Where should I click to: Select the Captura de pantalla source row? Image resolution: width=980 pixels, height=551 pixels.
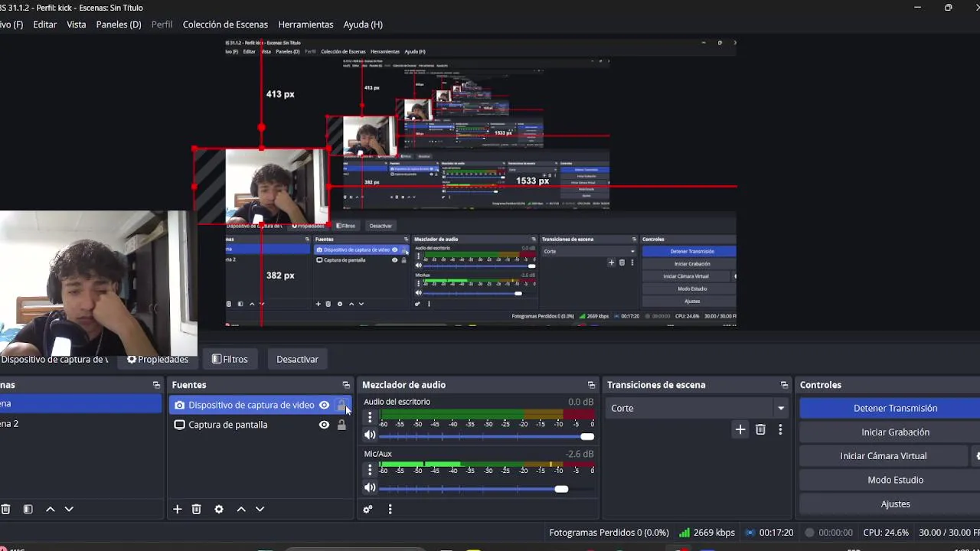(x=260, y=425)
